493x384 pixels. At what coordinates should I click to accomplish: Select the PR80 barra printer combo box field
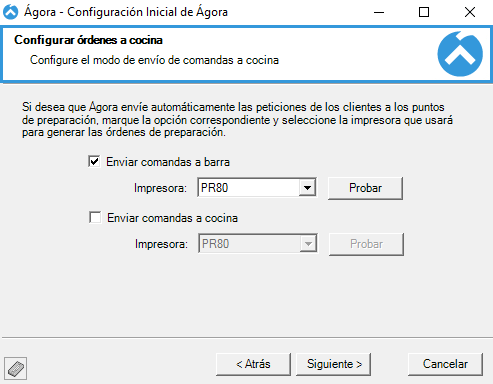[257, 188]
